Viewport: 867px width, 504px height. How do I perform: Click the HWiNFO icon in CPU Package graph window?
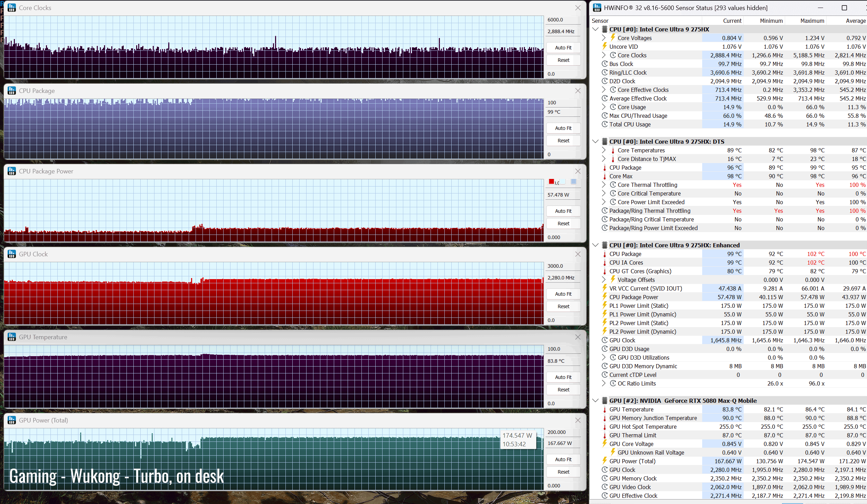[12, 91]
